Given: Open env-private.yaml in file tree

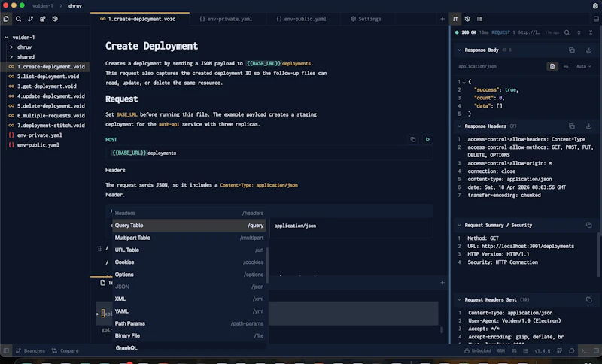Looking at the screenshot, I should [40, 135].
